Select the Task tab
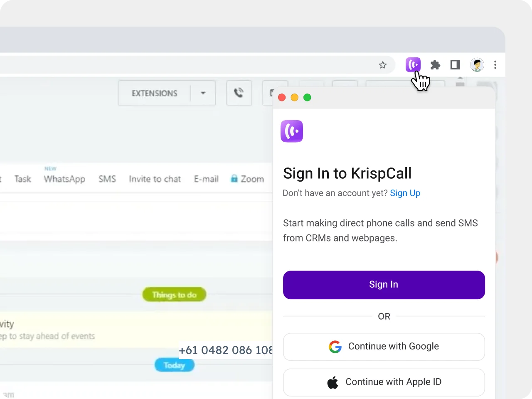Viewport: 532px width, 399px height. pos(23,179)
